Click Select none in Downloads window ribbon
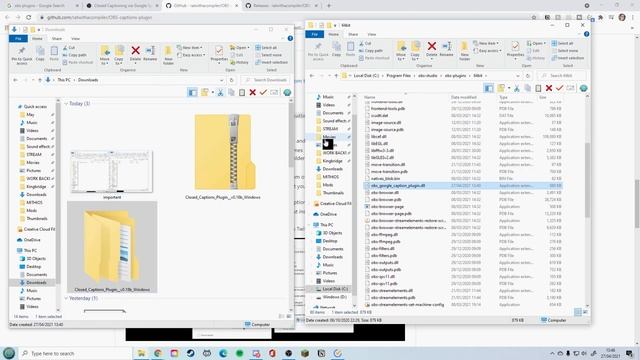The height and width of the screenshot is (360, 640). pyautogui.click(x=268, y=55)
